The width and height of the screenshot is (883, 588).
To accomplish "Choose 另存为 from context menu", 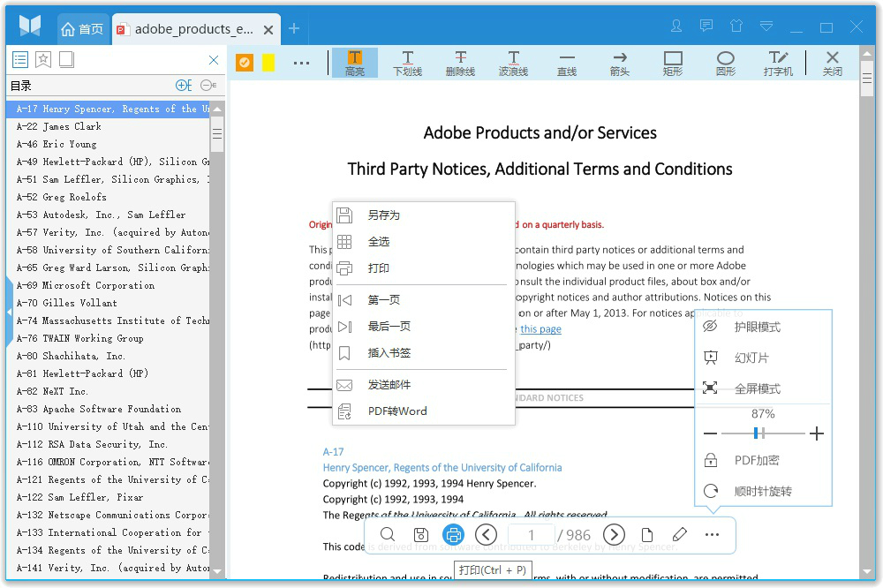I will pos(424,215).
